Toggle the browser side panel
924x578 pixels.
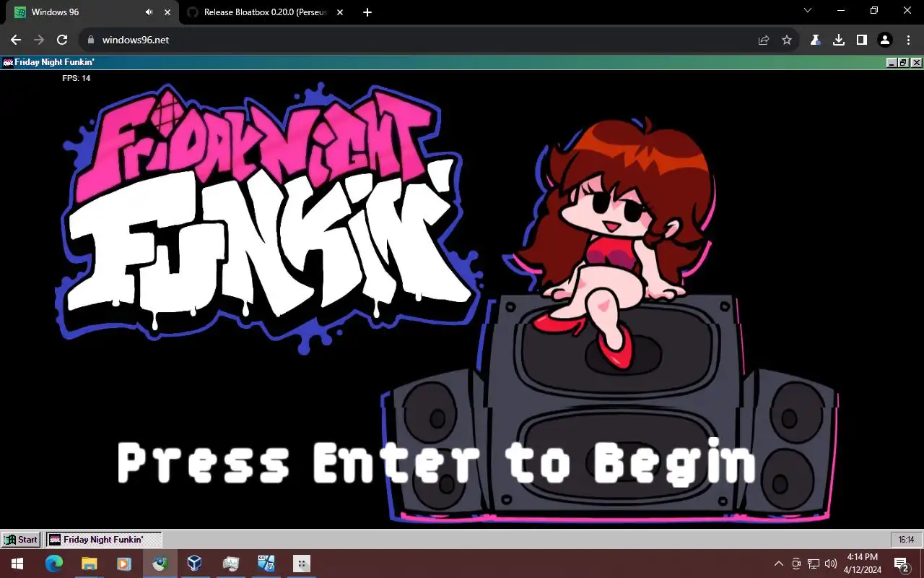coord(862,40)
